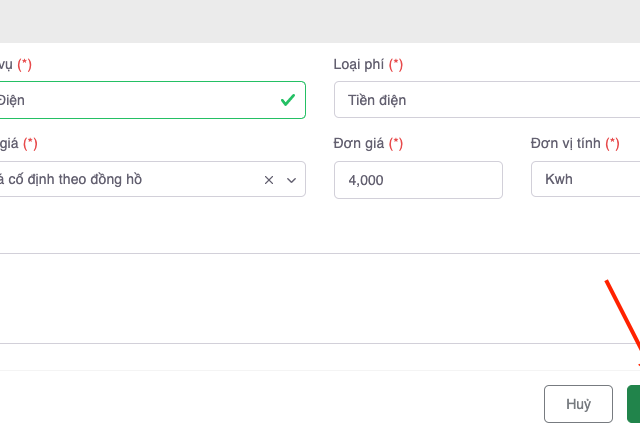Click the red asterisk after Đơn vị tính
The image size is (640, 437).
click(612, 144)
